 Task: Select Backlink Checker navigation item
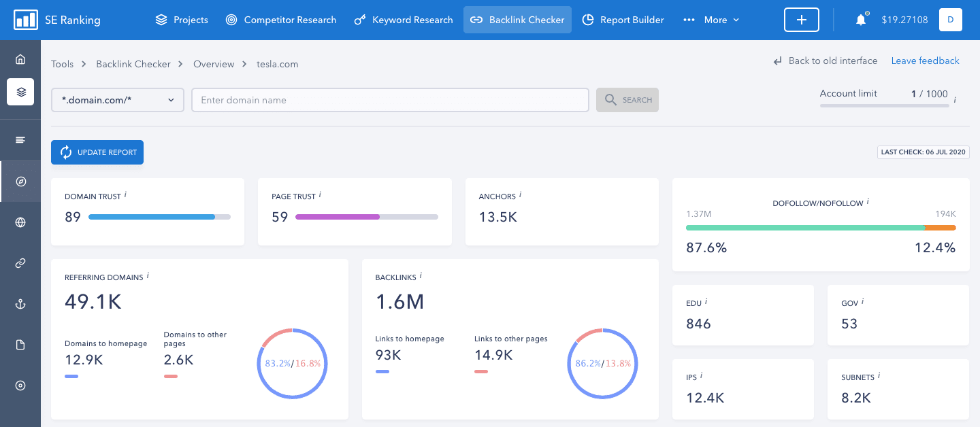517,20
